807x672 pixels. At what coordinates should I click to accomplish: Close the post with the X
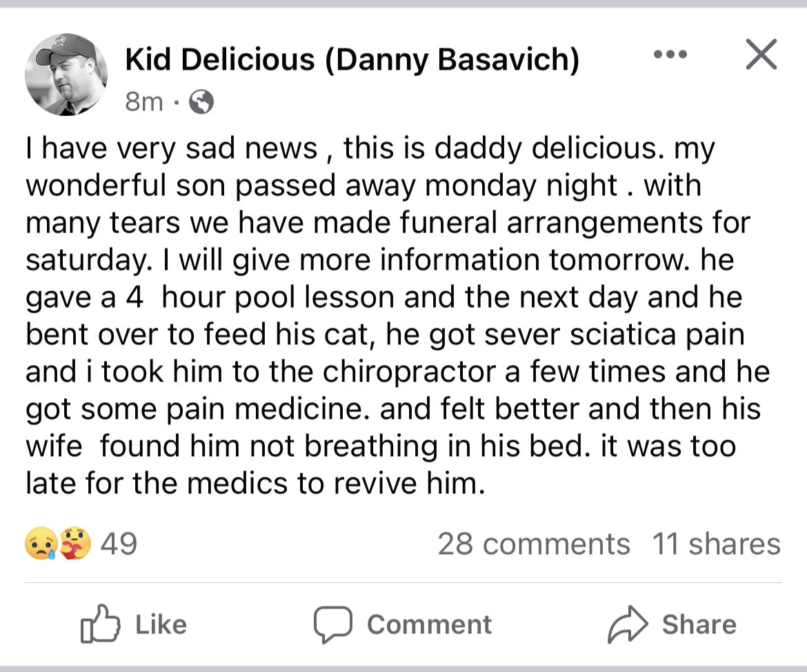761,55
